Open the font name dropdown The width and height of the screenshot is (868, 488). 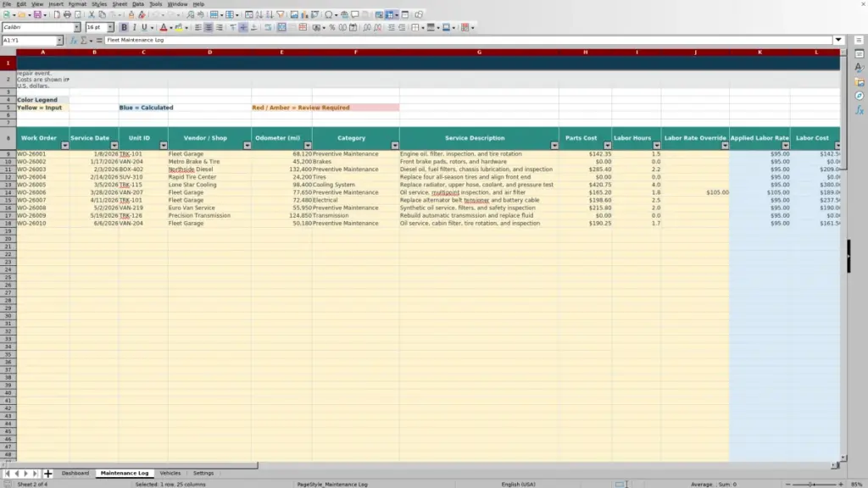pyautogui.click(x=77, y=28)
